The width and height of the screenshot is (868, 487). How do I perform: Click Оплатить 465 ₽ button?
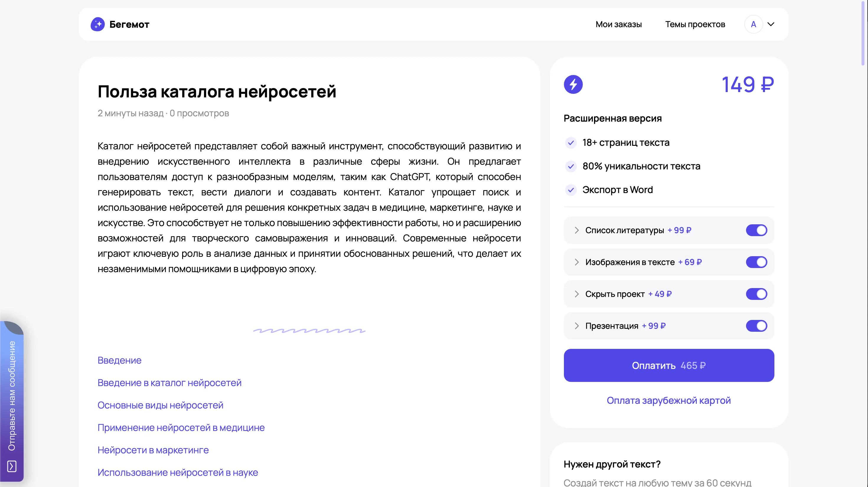(x=669, y=365)
